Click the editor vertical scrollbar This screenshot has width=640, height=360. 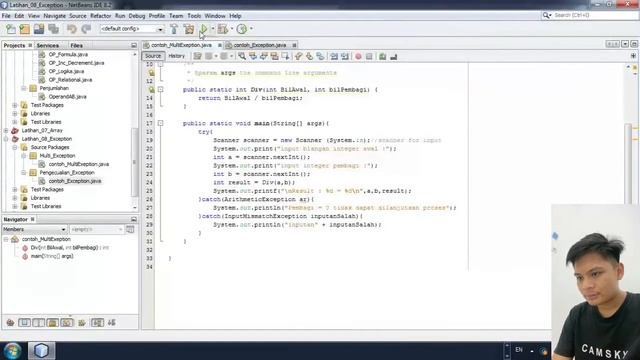click(629, 163)
